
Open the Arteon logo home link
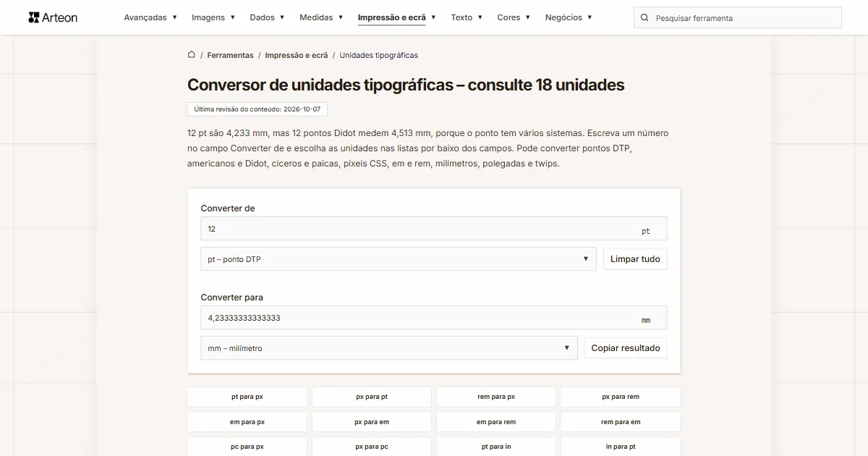(x=53, y=17)
